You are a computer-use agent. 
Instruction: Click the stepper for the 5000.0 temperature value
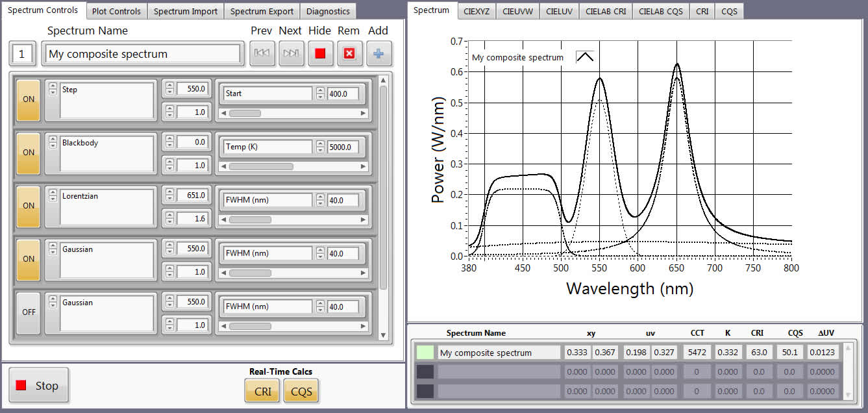320,147
